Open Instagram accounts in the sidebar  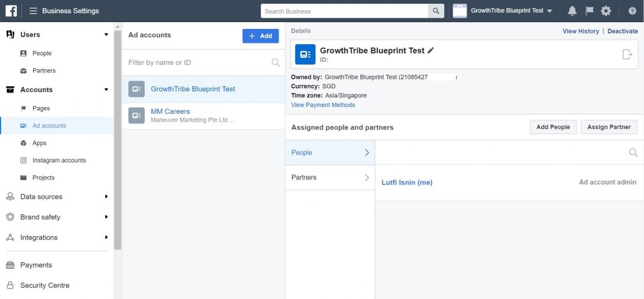point(59,161)
